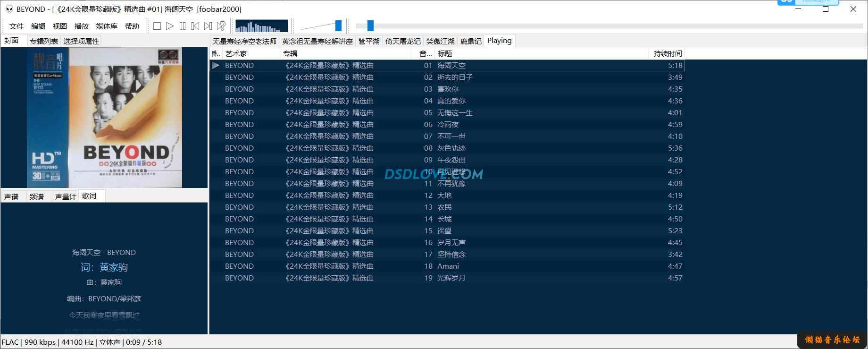Pause the current song
Screen dimensions: 868x349
pyautogui.click(x=183, y=26)
